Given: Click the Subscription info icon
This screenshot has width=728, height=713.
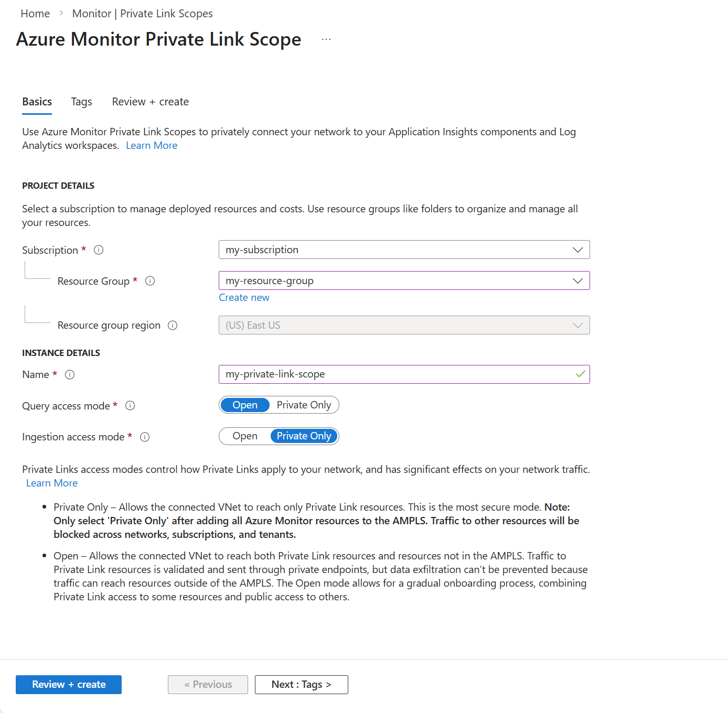Looking at the screenshot, I should pyautogui.click(x=99, y=250).
